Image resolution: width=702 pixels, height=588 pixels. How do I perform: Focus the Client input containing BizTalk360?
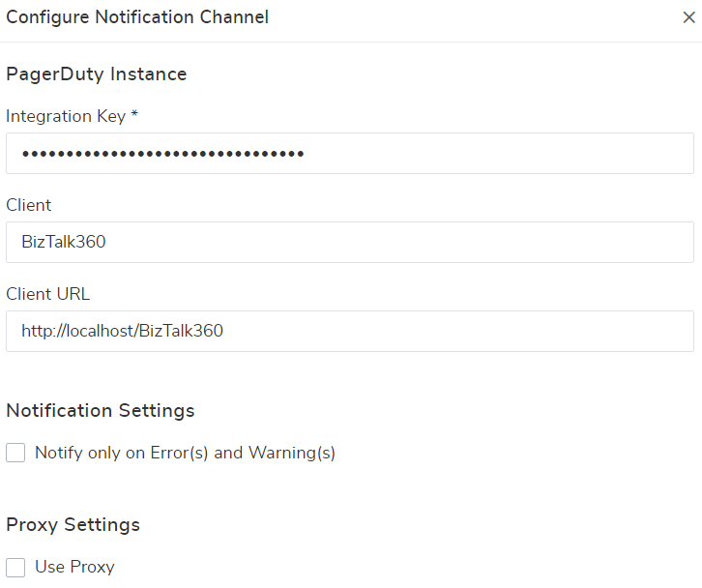tap(349, 243)
